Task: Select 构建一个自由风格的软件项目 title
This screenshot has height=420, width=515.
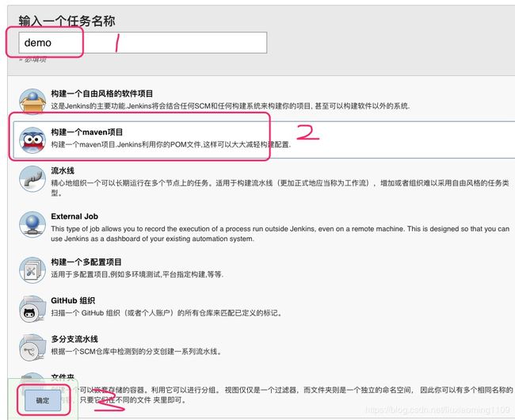Action: point(102,94)
